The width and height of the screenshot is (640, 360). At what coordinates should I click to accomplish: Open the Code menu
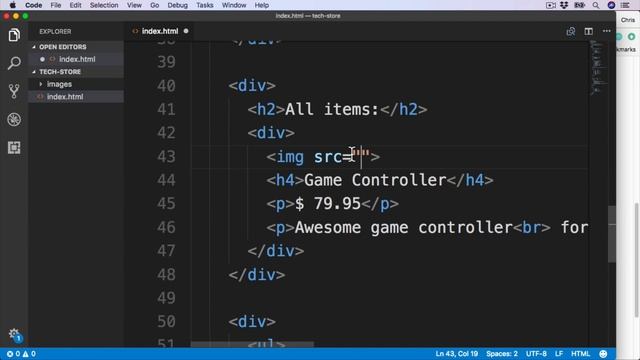point(33,5)
